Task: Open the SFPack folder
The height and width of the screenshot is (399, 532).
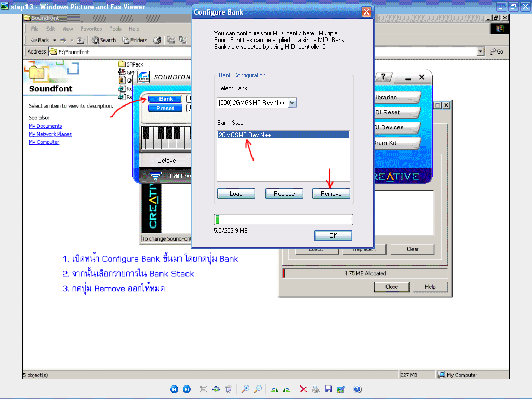Action: pos(131,64)
